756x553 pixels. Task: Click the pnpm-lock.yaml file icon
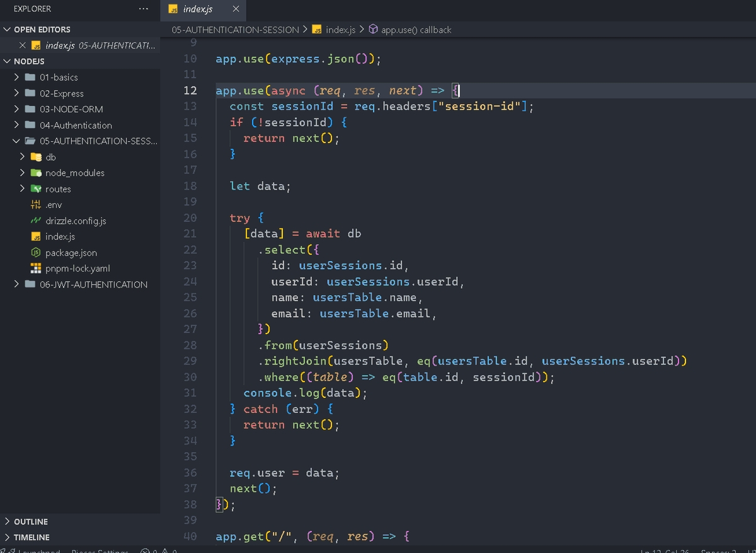pos(36,268)
